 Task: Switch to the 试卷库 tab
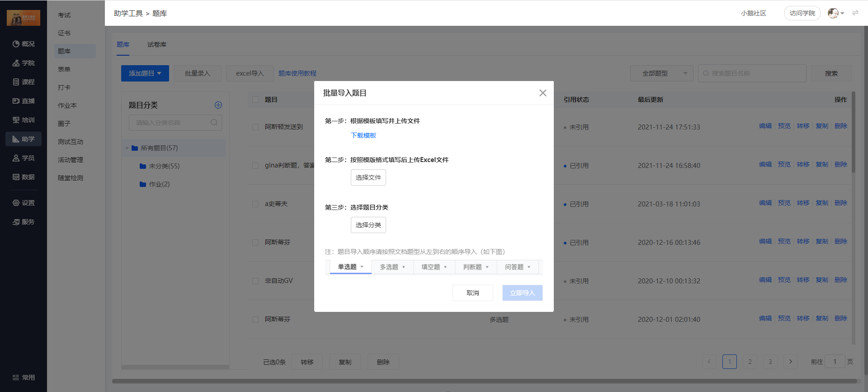click(156, 44)
